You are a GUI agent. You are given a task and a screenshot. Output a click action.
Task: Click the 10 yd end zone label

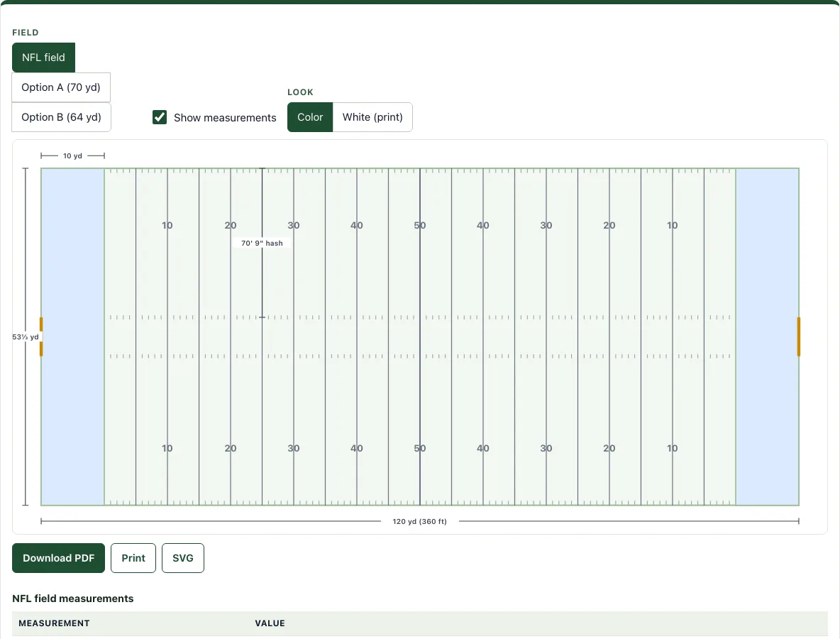point(72,156)
